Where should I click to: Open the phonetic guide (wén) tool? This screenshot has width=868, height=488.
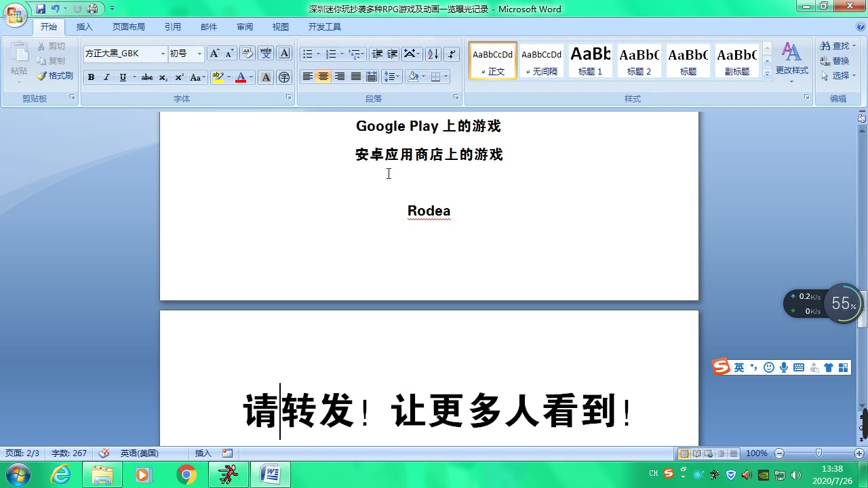(266, 54)
